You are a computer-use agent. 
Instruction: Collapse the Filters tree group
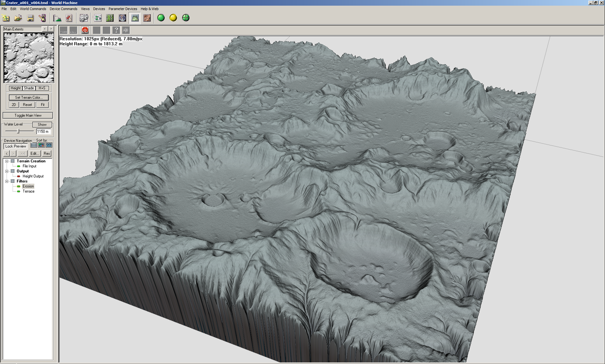point(7,181)
